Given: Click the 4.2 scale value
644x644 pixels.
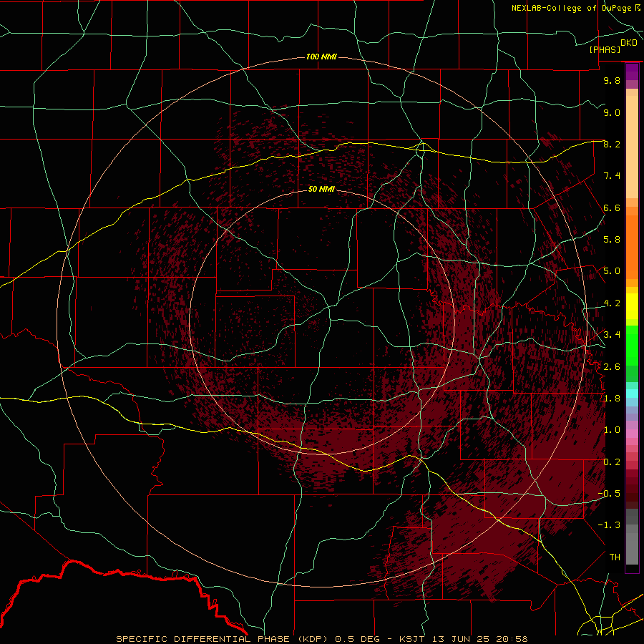Looking at the screenshot, I should coord(612,303).
